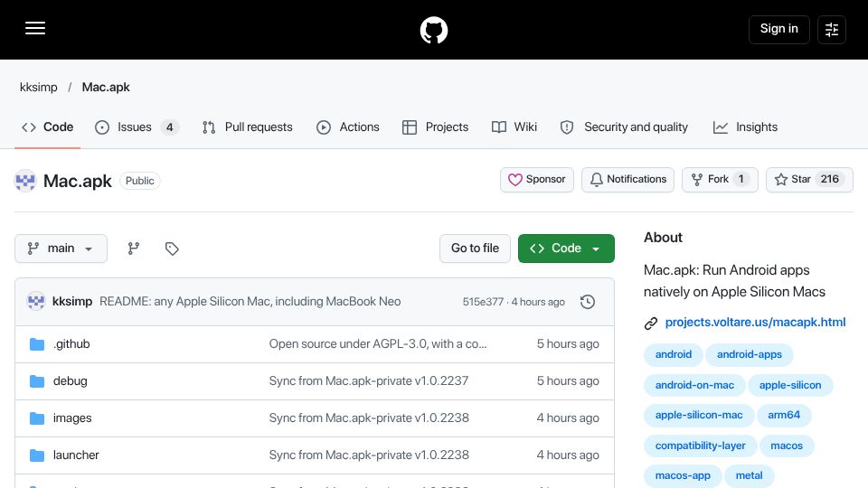Viewport: 868px width, 488px height.
Task: Open the 'Open source under AGPL-3.0' commit message
Action: (378, 344)
